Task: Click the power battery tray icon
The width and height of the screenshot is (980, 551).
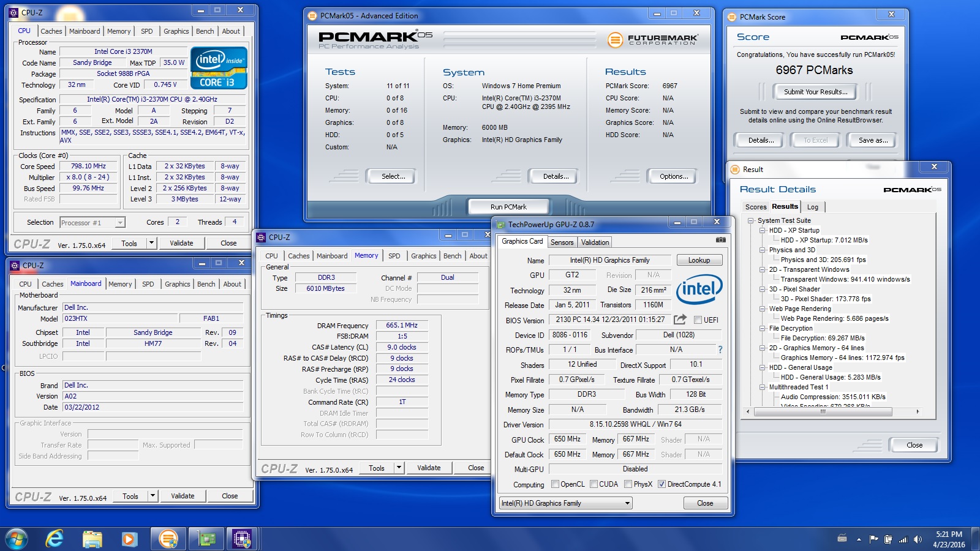Action: pyautogui.click(x=888, y=539)
